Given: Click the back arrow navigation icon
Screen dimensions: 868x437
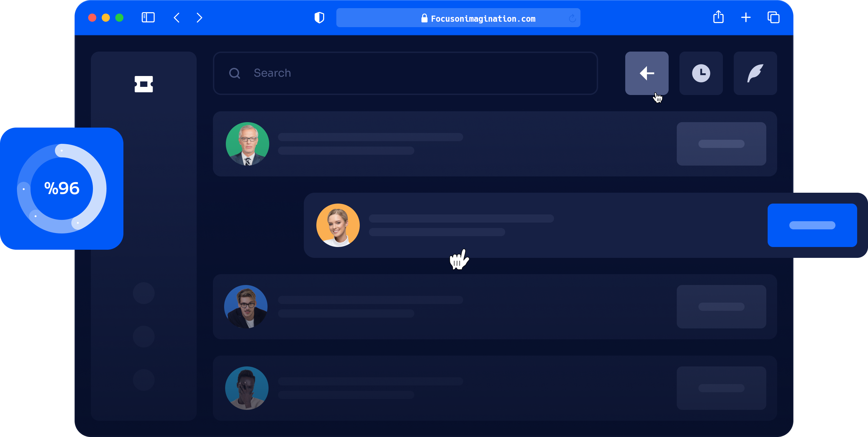Looking at the screenshot, I should (647, 73).
